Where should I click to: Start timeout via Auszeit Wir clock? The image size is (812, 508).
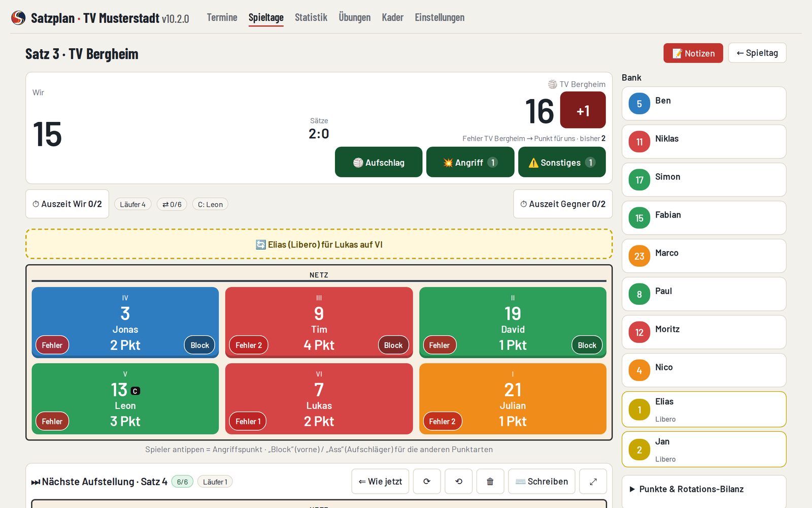pyautogui.click(x=67, y=204)
